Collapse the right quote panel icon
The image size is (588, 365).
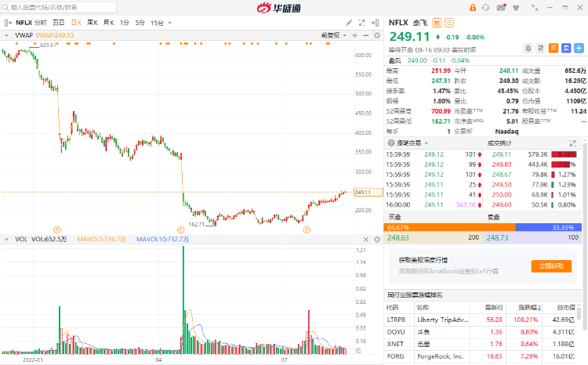375,23
